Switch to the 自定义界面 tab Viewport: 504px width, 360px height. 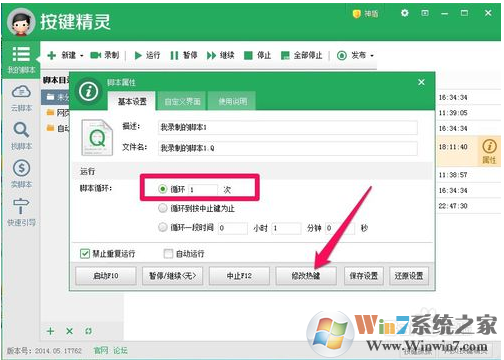[182, 101]
